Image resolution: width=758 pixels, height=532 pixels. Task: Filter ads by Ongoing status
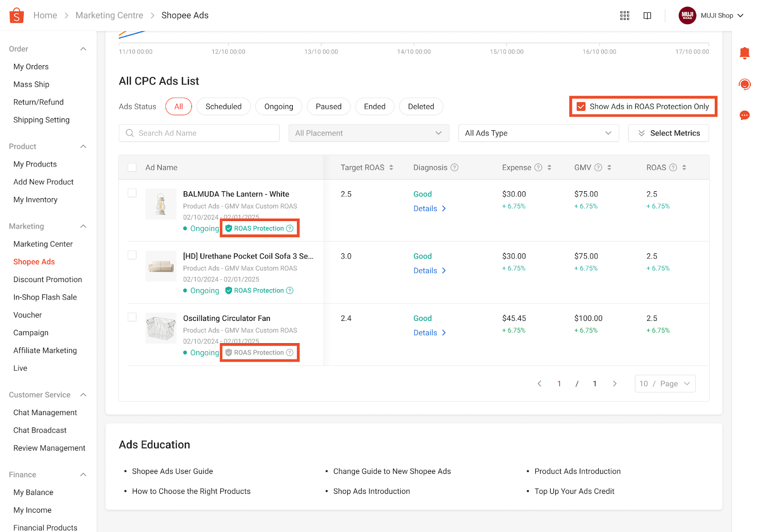(x=279, y=106)
